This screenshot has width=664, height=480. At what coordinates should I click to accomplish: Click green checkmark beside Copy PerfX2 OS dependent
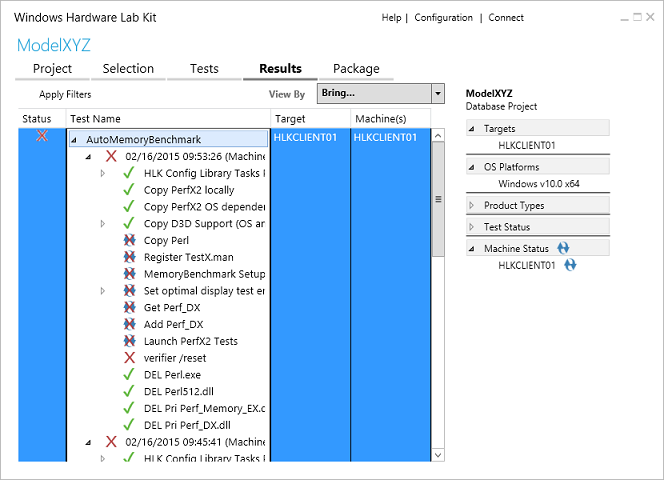[x=129, y=207]
